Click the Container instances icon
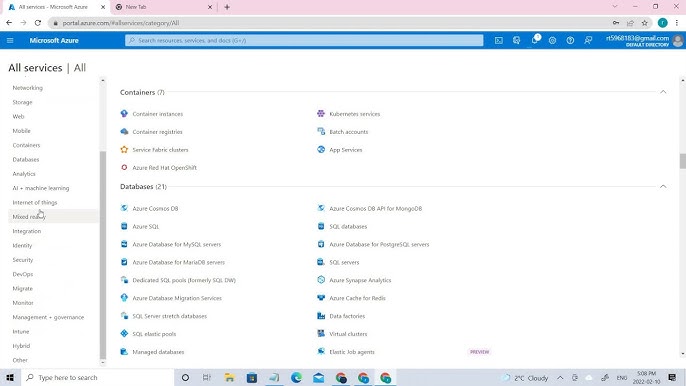 tap(124, 114)
